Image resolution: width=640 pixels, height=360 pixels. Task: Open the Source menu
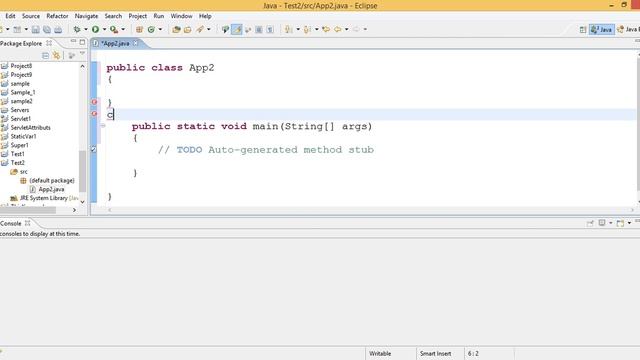click(31, 16)
